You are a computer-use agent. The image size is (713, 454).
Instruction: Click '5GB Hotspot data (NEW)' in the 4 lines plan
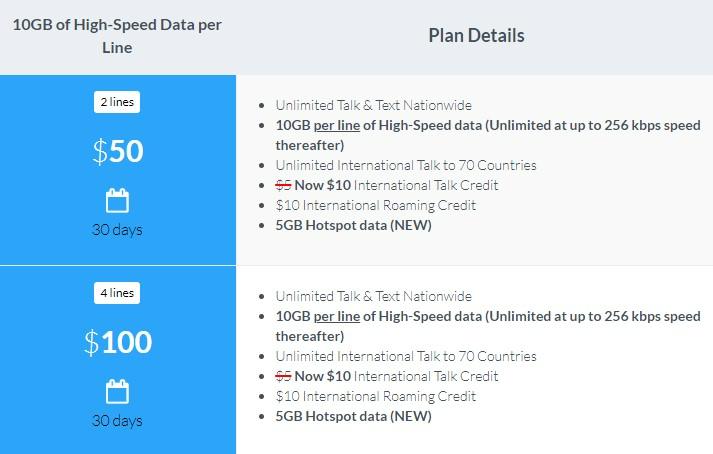point(353,416)
